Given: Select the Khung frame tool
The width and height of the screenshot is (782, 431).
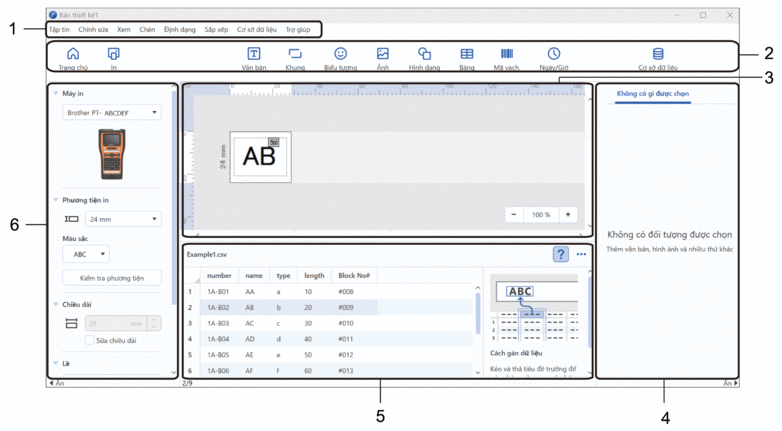Looking at the screenshot, I should point(295,54).
